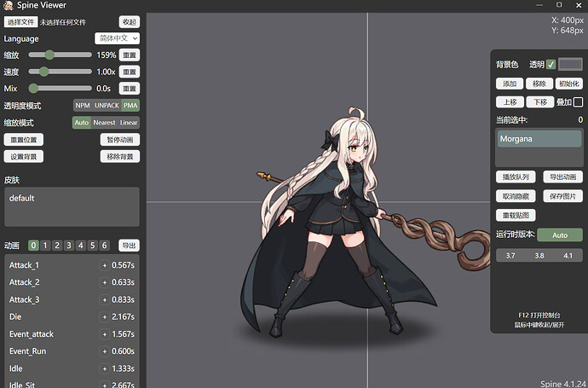Open the background color swatch
This screenshot has width=588, height=388.
click(570, 64)
